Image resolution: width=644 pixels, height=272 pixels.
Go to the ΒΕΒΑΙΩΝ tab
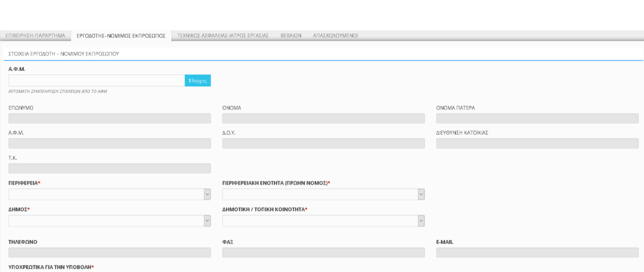pos(291,35)
